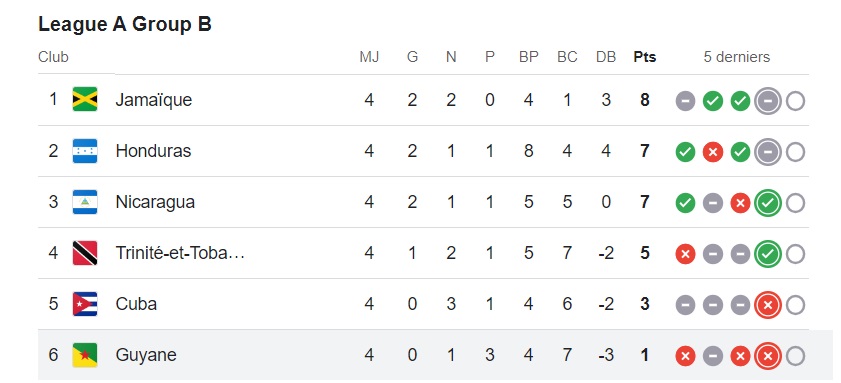Click the Cuba flag icon
841x383 pixels.
click(x=85, y=304)
